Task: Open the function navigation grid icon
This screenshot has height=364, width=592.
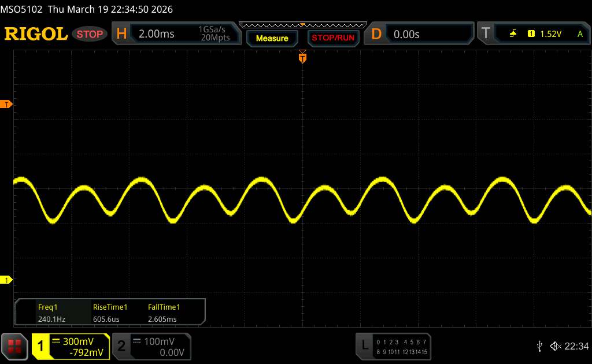Action: (16, 346)
